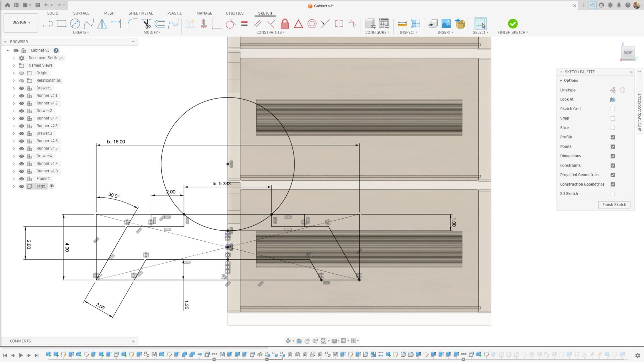The width and height of the screenshot is (644, 362).
Task: Activate the Trim scissors tool
Action: point(146,24)
